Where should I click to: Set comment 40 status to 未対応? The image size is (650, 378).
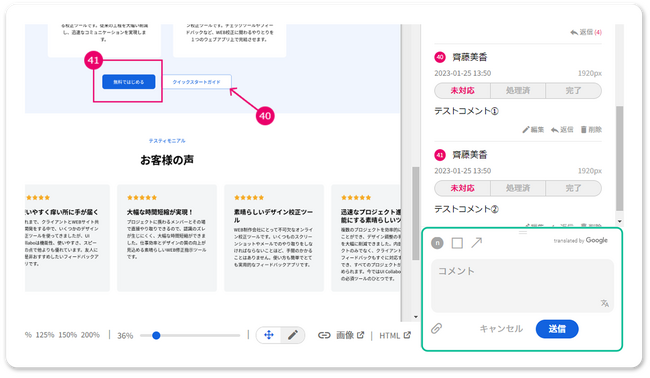(462, 90)
